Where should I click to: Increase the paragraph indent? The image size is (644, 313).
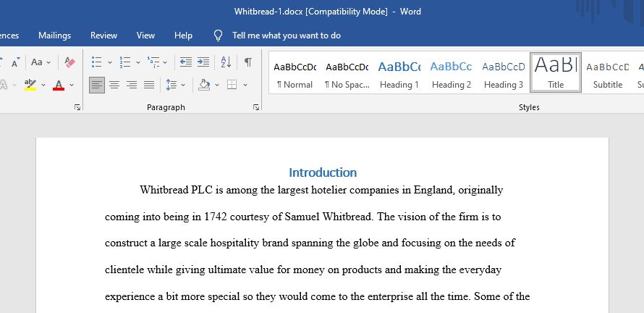pyautogui.click(x=203, y=62)
